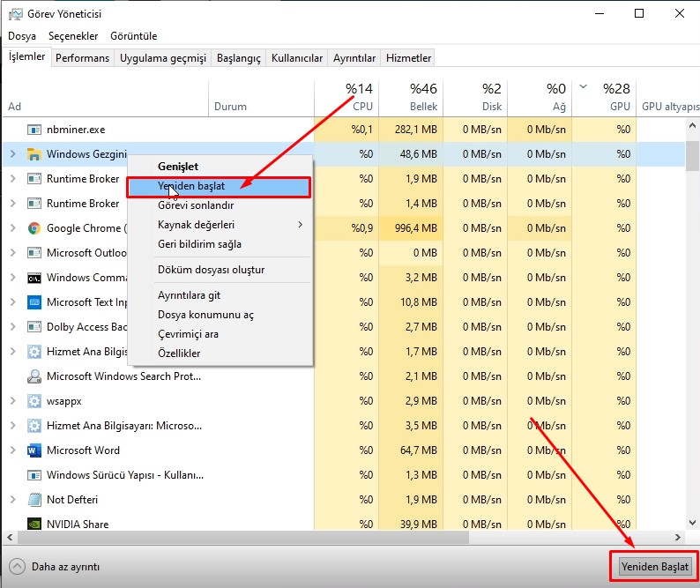
Task: Expand the Windows Gezgini process group
Action: tap(12, 154)
